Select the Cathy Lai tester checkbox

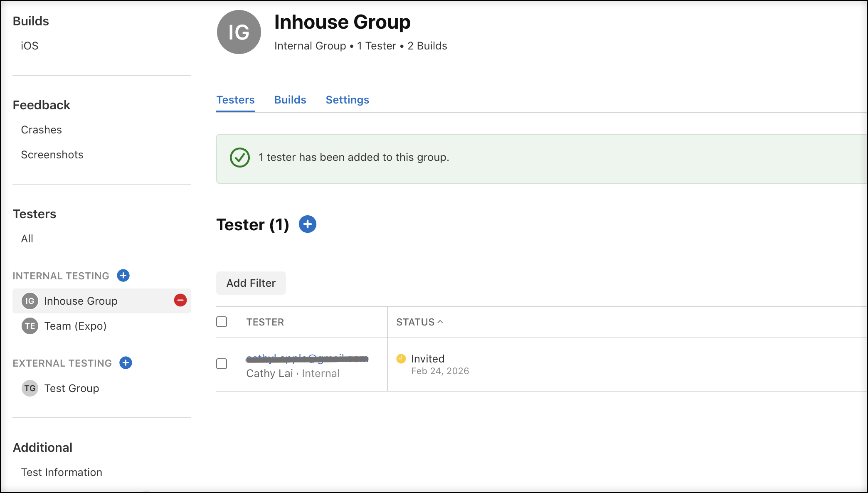pos(222,364)
